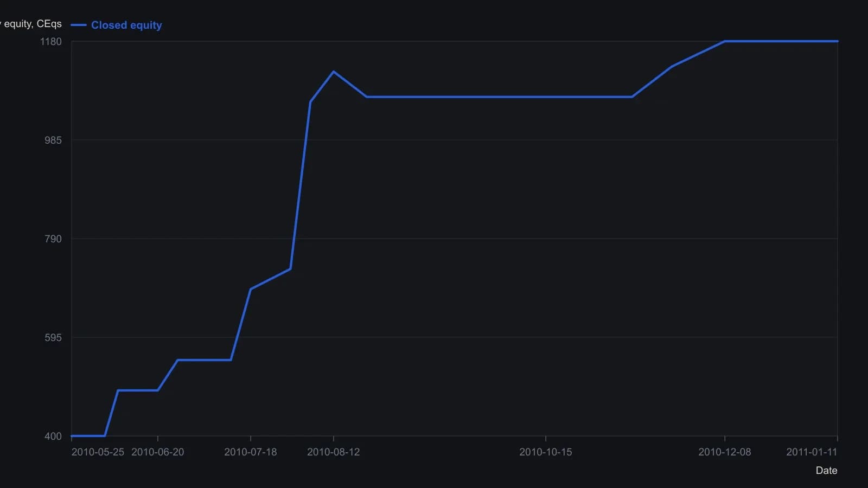Click the Date axis title
The width and height of the screenshot is (868, 488).
826,471
